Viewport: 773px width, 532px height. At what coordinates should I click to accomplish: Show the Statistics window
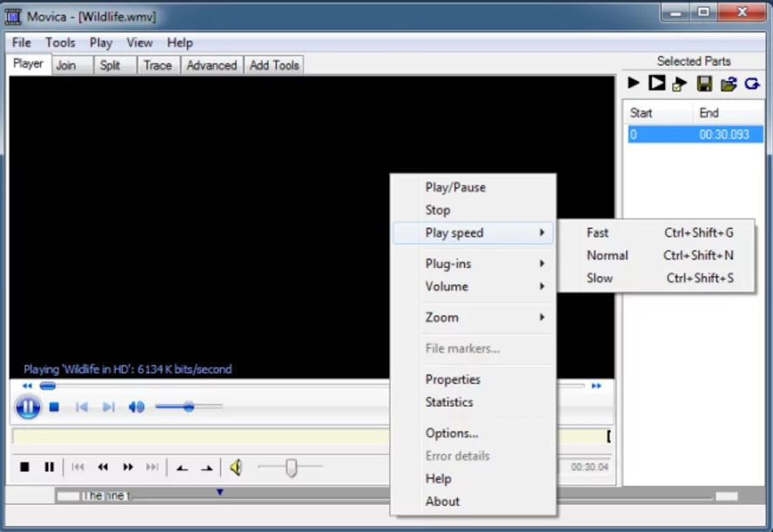click(x=449, y=402)
